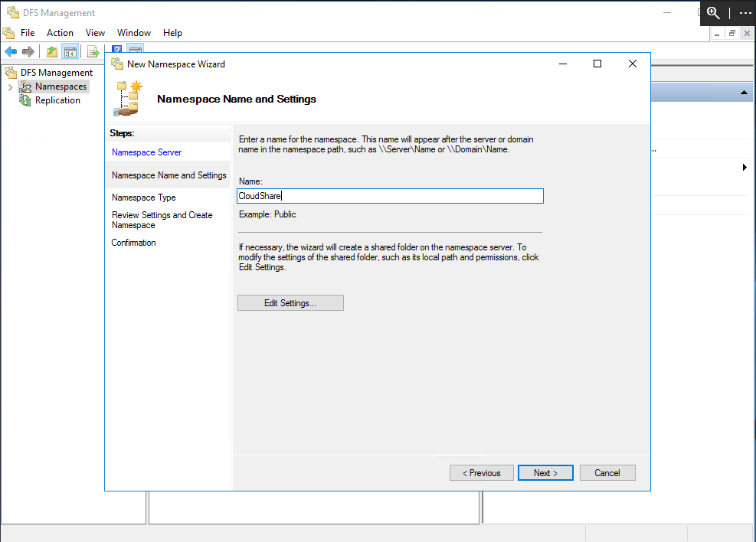Click the Namespace Name and Settings step

(x=169, y=175)
